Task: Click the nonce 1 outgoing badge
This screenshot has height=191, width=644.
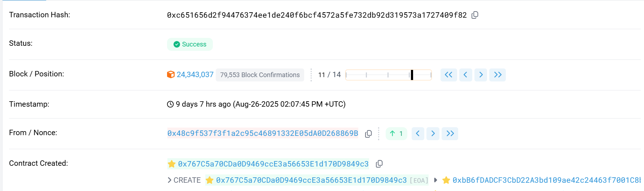Action: click(397, 134)
